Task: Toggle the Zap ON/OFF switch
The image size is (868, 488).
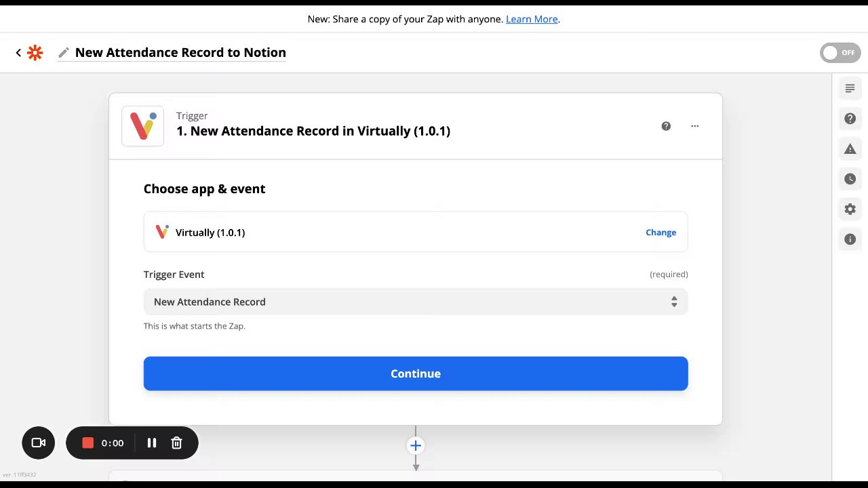Action: [840, 53]
